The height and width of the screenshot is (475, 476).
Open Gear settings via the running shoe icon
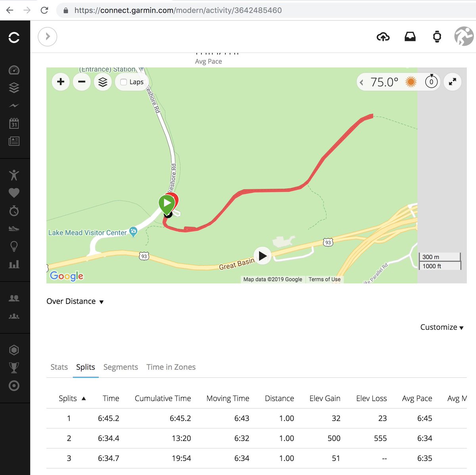[14, 229]
